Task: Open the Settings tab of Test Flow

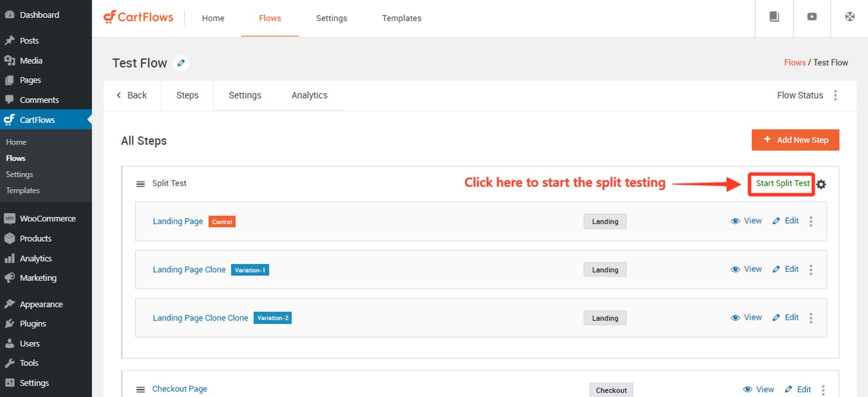Action: pos(245,95)
